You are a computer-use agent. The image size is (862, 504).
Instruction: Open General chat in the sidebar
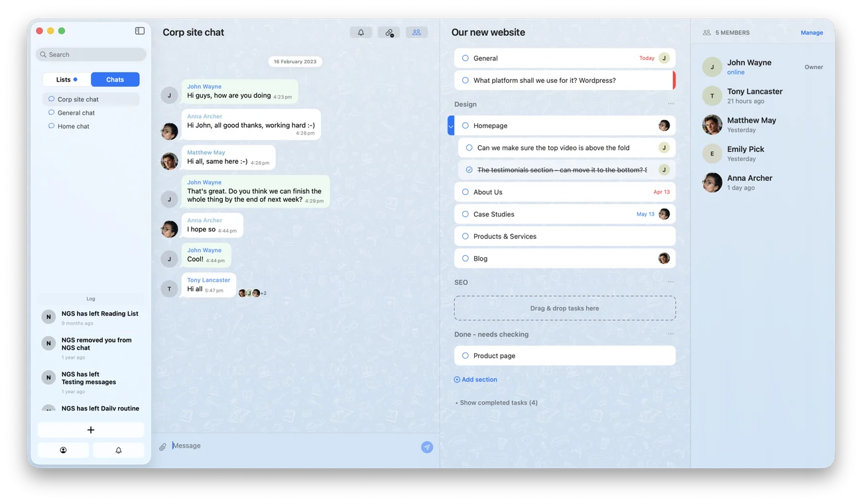[91, 113]
